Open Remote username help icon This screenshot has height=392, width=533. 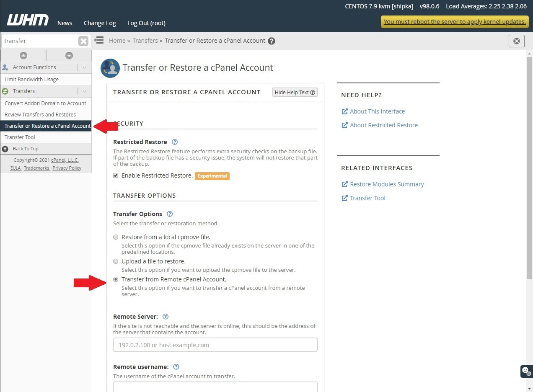click(176, 367)
